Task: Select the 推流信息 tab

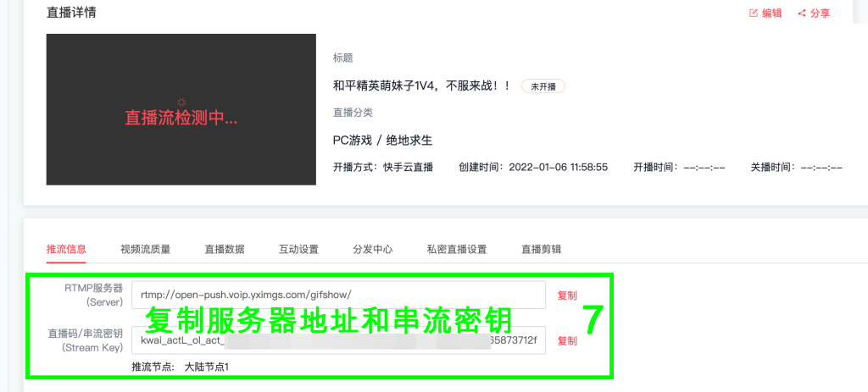Action: pos(66,249)
